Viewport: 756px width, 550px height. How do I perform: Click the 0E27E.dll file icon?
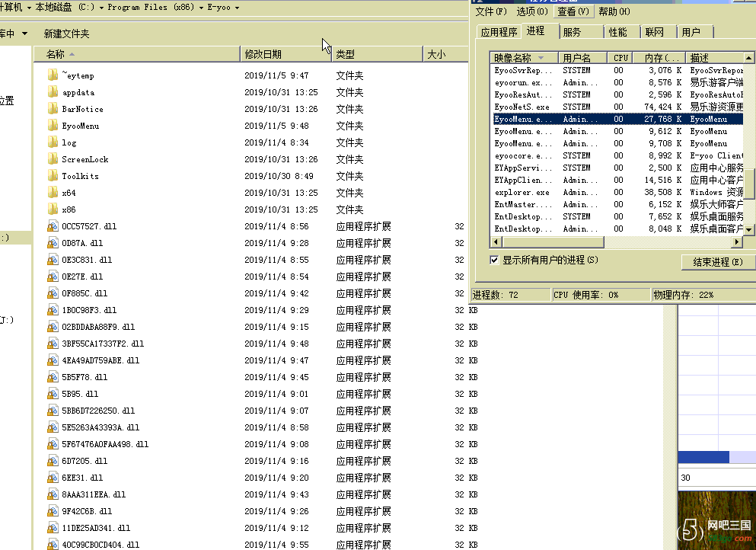pos(53,277)
